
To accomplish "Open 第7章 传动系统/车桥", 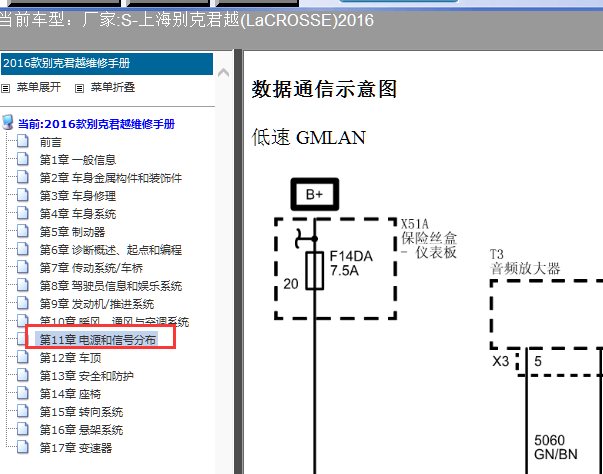I will [92, 268].
